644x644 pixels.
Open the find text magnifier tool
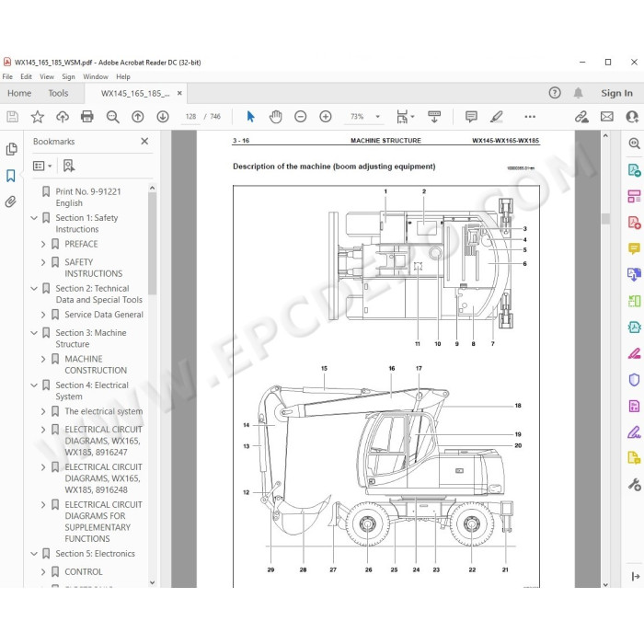112,117
